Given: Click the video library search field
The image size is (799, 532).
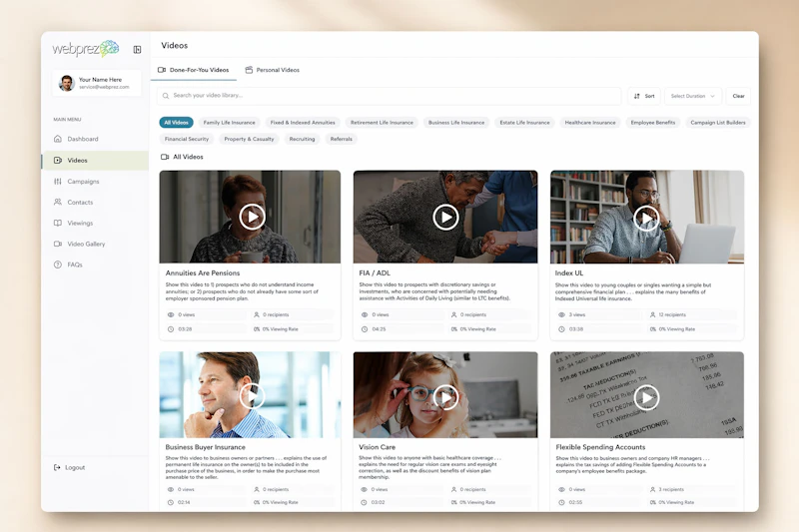Looking at the screenshot, I should (390, 96).
